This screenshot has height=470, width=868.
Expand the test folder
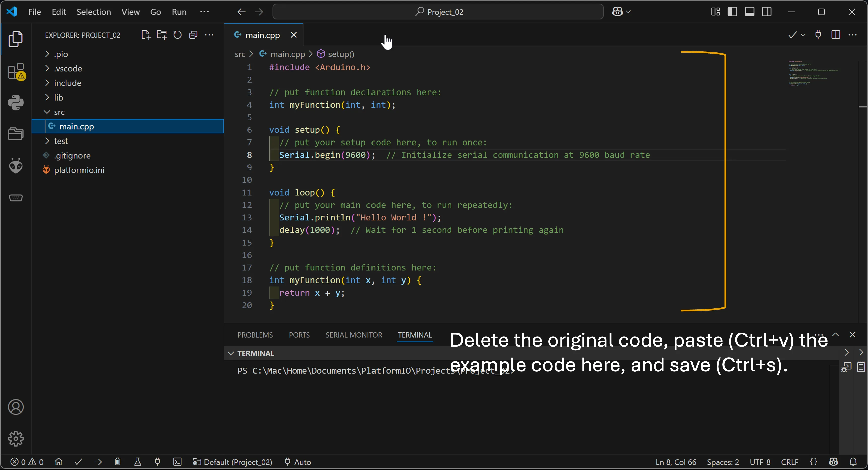click(x=127, y=141)
